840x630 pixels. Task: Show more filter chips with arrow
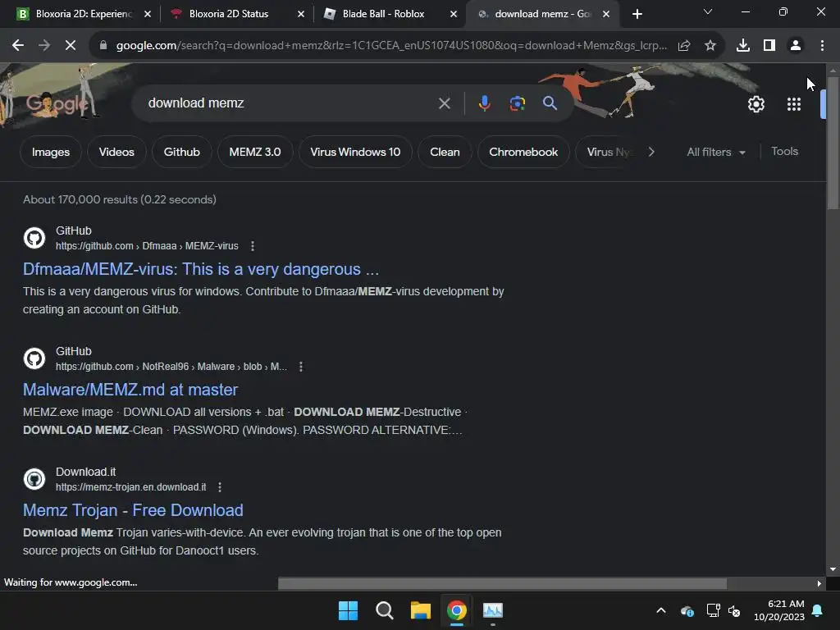pos(651,152)
